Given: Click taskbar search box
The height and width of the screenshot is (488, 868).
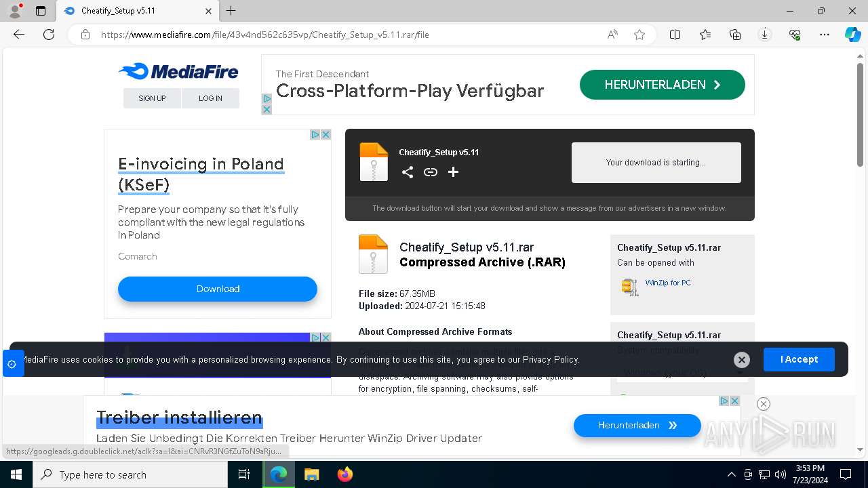Looking at the screenshot, I should 130,474.
